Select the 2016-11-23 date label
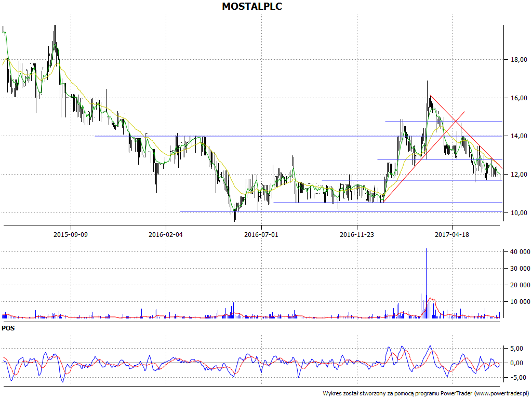Viewport: 532px width, 399px height. (x=357, y=234)
